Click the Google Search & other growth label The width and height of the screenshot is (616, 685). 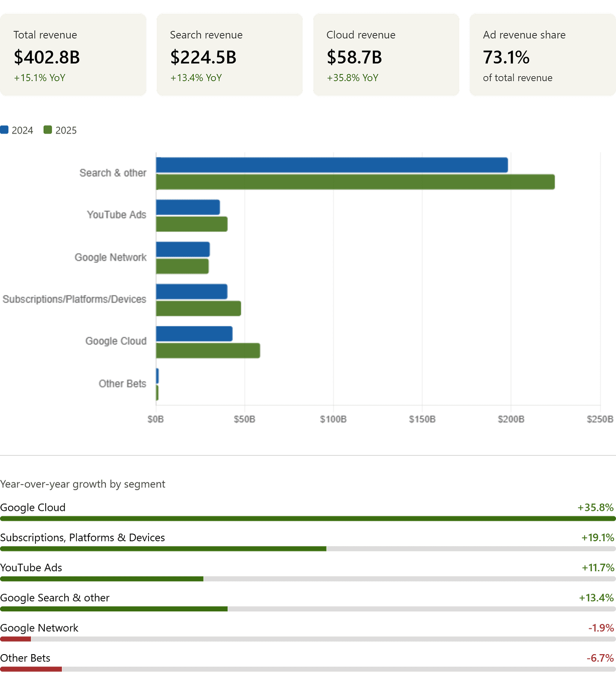click(x=55, y=597)
